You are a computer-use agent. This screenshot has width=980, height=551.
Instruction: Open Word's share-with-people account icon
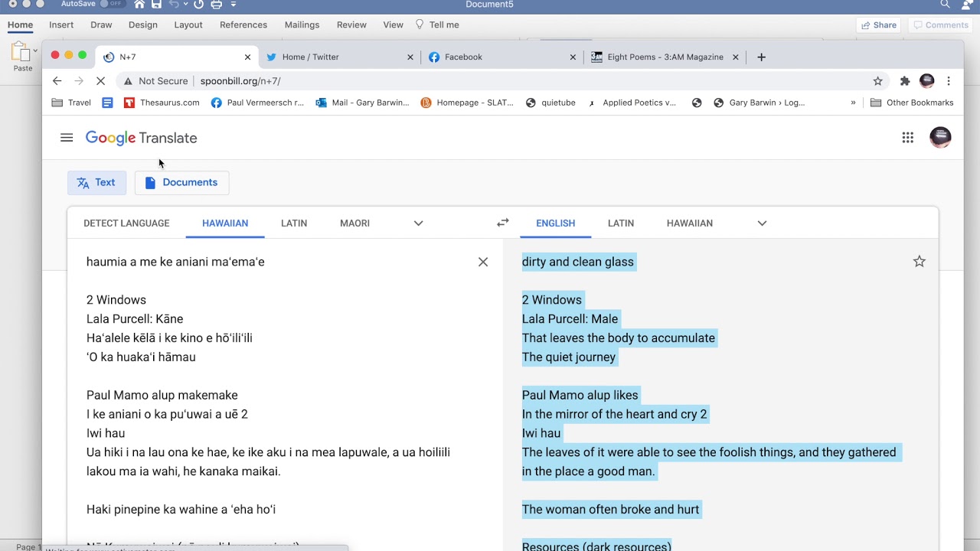click(968, 5)
